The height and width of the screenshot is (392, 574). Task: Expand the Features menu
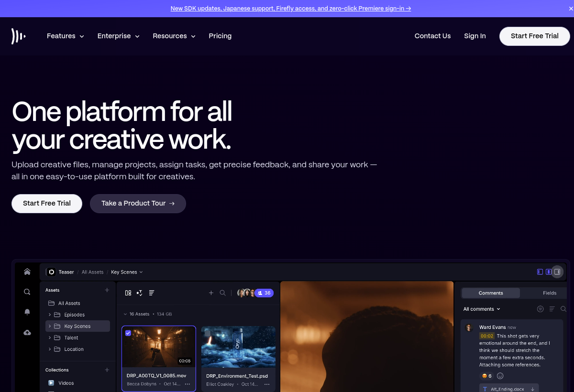[x=66, y=36]
